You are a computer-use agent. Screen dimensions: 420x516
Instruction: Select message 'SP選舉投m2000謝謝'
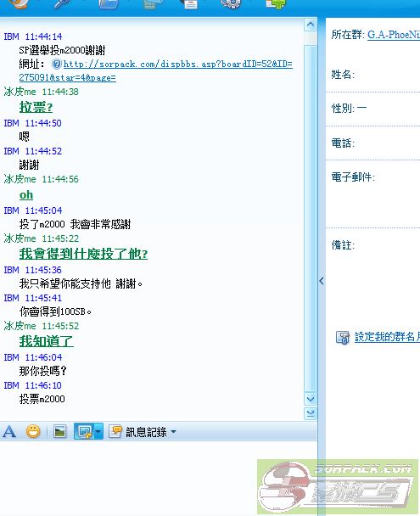pos(62,50)
